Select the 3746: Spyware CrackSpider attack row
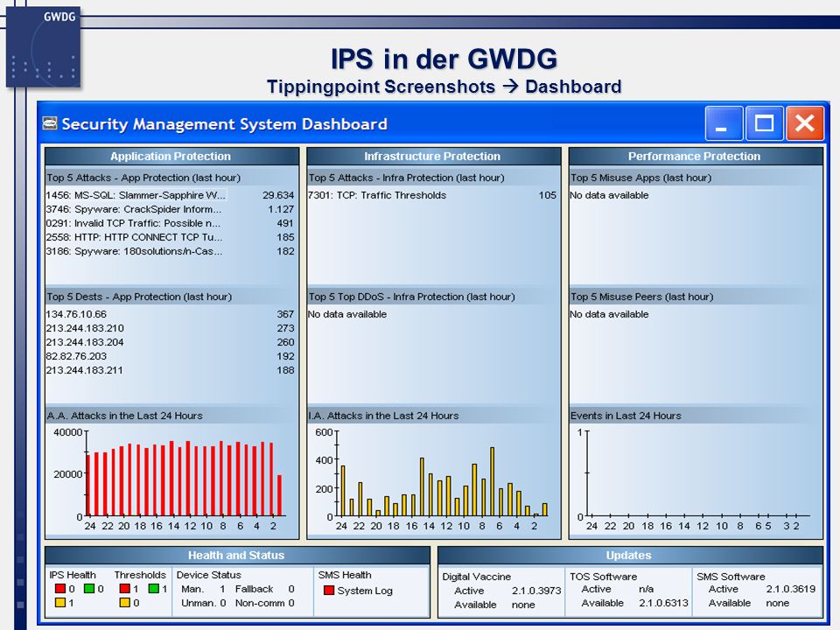This screenshot has height=630, width=840. (171, 209)
